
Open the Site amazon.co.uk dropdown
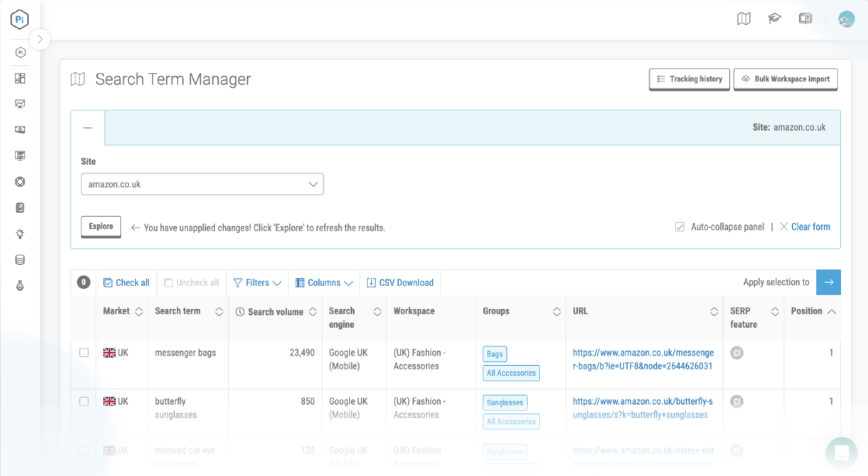tap(202, 184)
